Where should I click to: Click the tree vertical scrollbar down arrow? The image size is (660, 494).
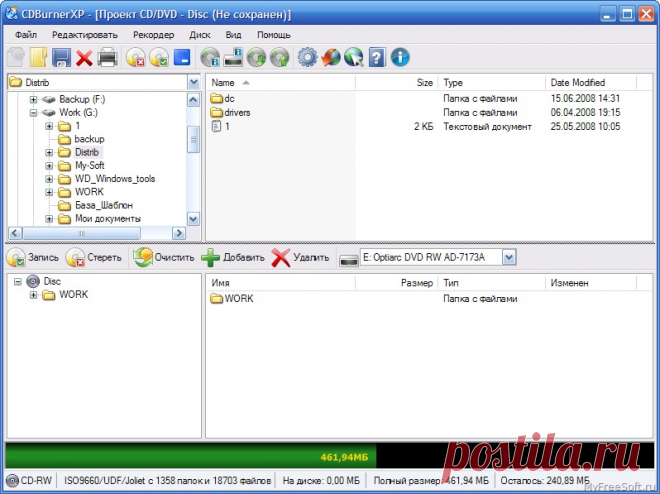[193, 219]
